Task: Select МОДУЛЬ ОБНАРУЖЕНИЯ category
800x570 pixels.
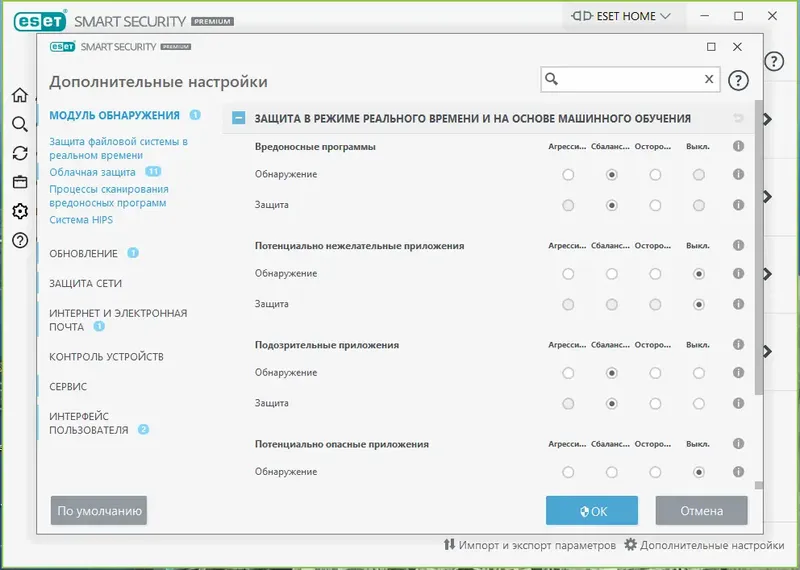Action: [x=114, y=115]
